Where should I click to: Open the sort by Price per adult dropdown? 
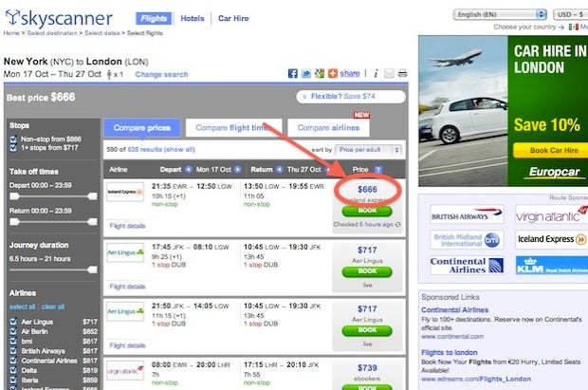click(x=369, y=150)
